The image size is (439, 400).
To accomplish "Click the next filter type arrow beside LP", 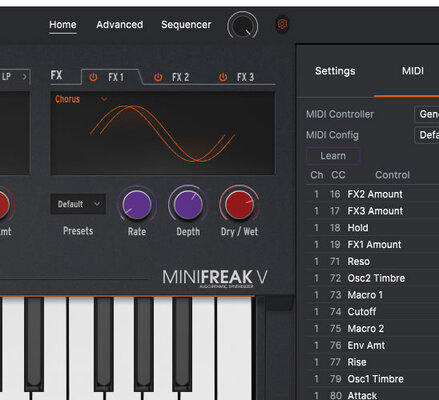I will (x=25, y=77).
